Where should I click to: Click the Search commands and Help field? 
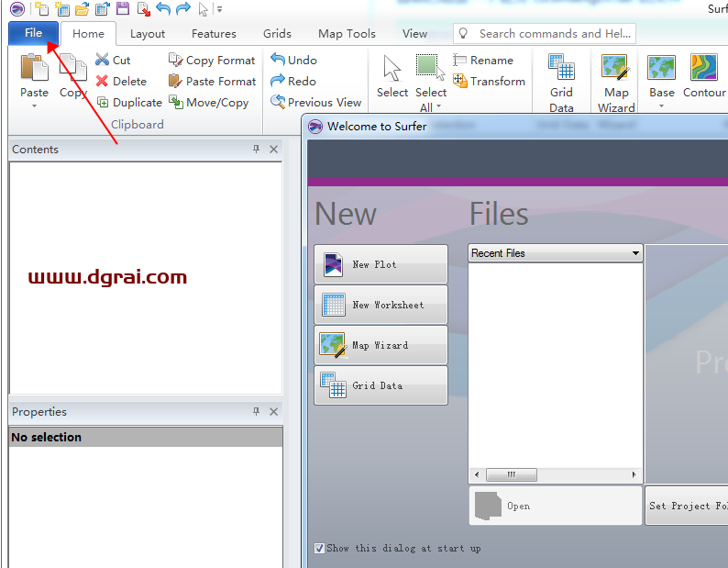(544, 33)
